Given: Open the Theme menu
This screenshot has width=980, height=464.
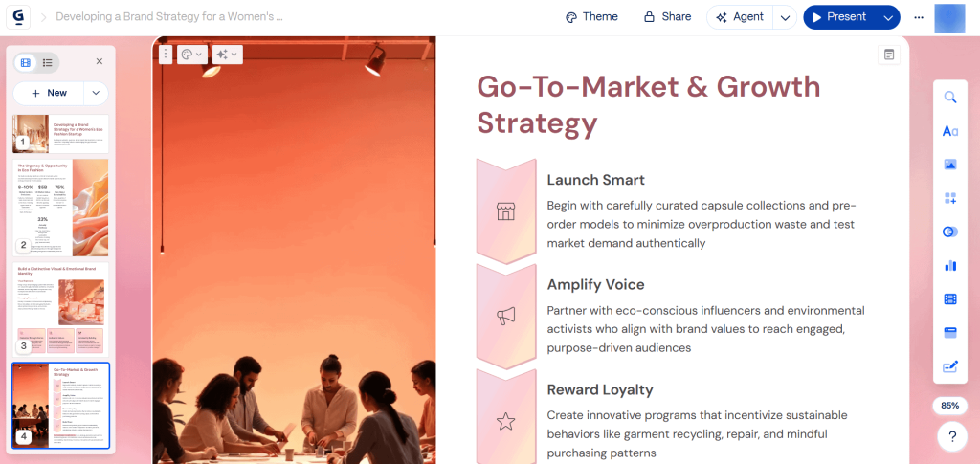Looking at the screenshot, I should (591, 17).
